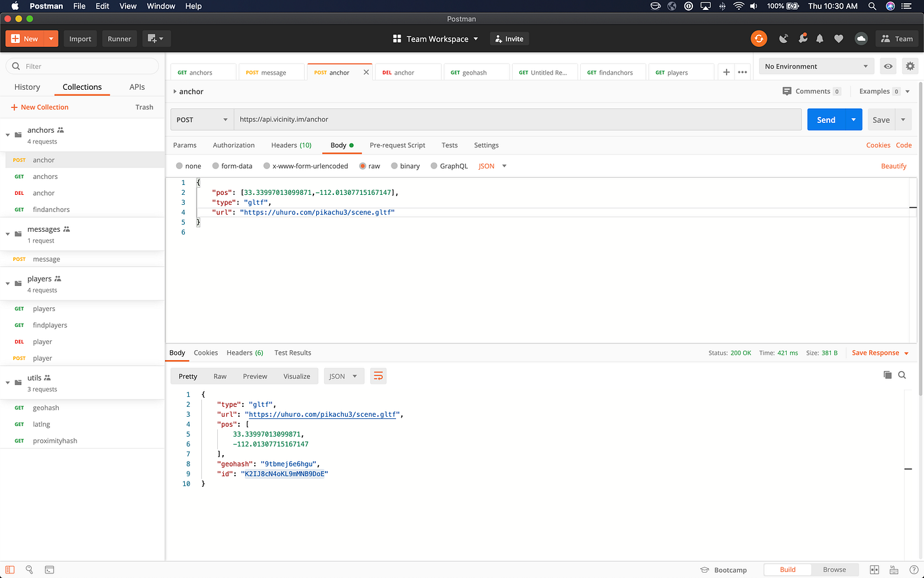Open the File menu

pyautogui.click(x=79, y=6)
